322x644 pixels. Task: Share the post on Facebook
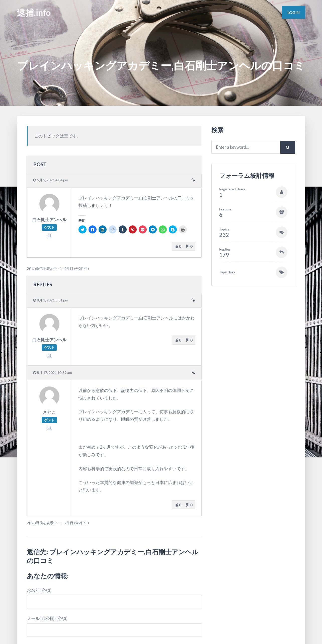tap(93, 229)
